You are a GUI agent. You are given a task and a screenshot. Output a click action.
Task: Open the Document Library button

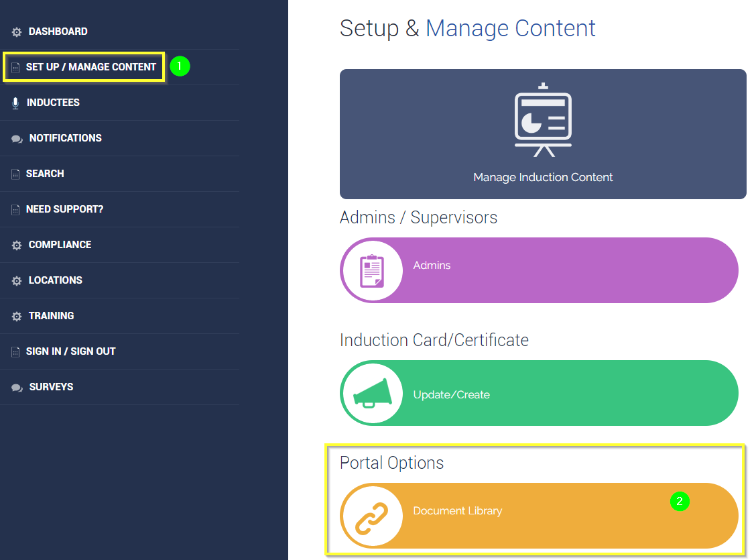coord(457,511)
